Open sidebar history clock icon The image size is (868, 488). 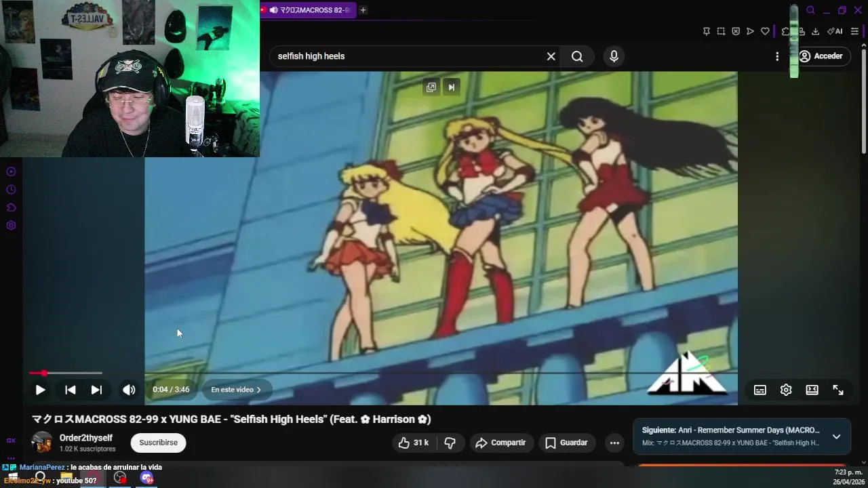[11, 190]
